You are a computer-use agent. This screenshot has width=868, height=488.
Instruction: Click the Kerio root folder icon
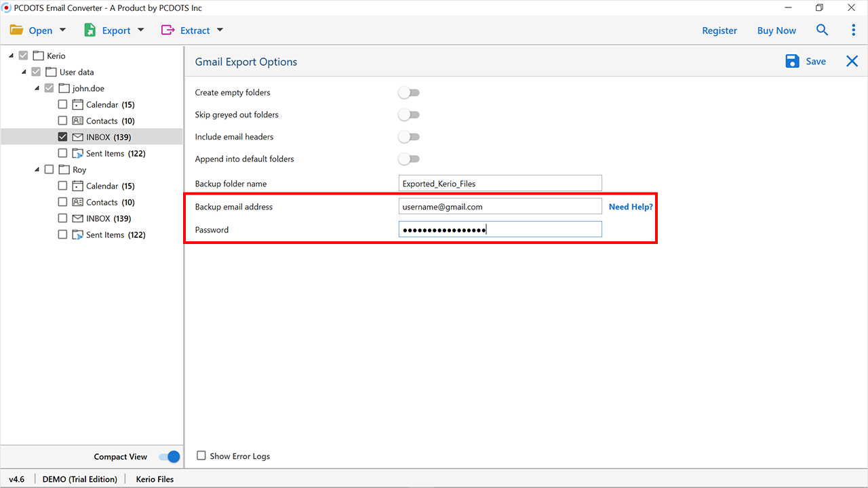click(39, 56)
